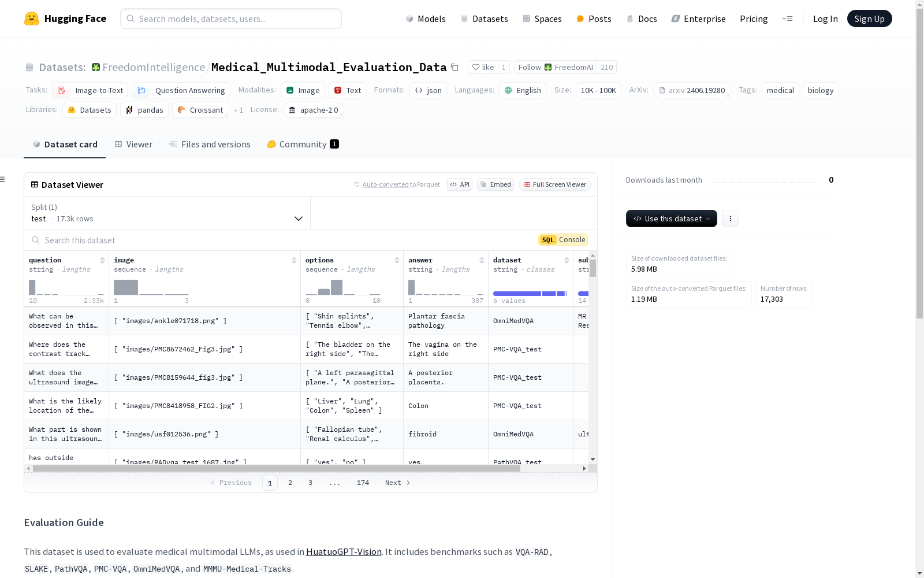Click the table's horizontal scrollbar
The width and height of the screenshot is (924, 578).
(x=277, y=468)
